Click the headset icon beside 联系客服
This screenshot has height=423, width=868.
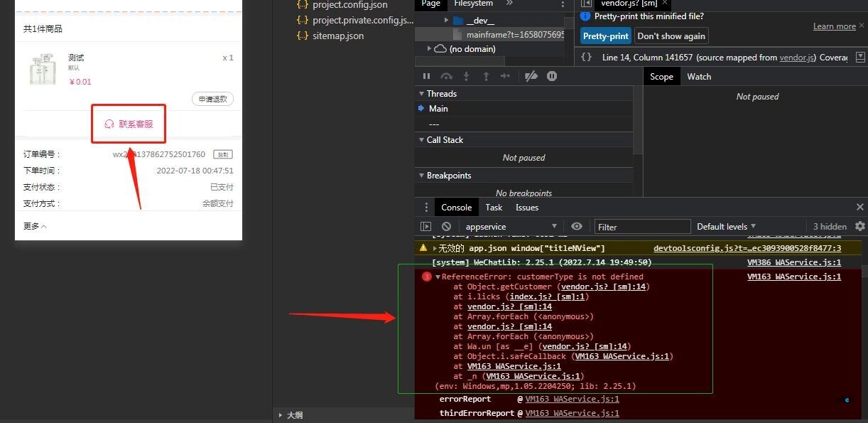[x=109, y=124]
